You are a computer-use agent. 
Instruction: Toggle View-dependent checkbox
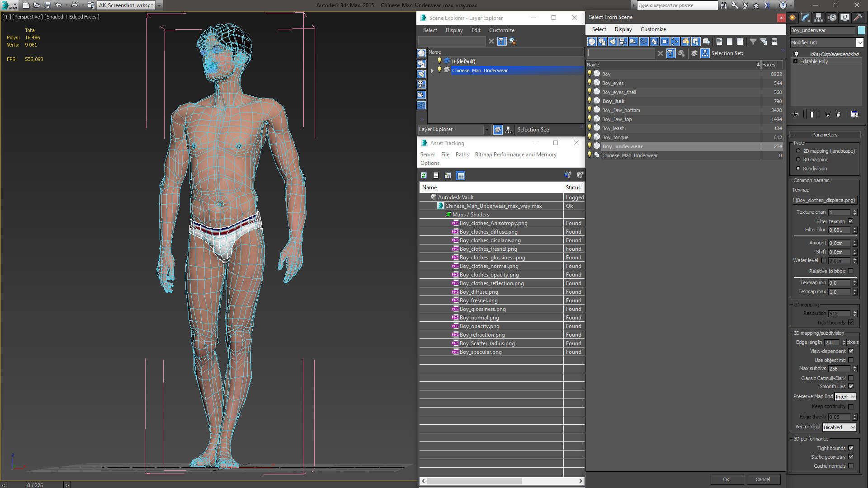[x=851, y=351]
